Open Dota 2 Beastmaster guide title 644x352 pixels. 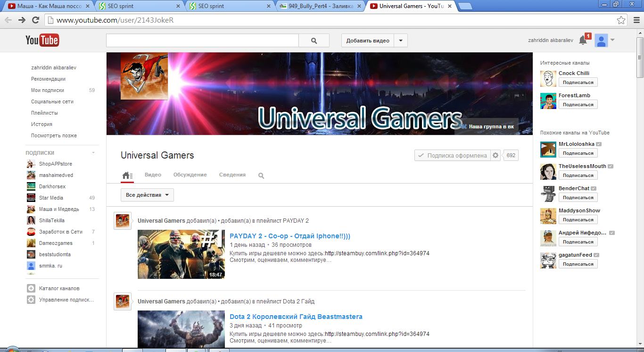296,317
